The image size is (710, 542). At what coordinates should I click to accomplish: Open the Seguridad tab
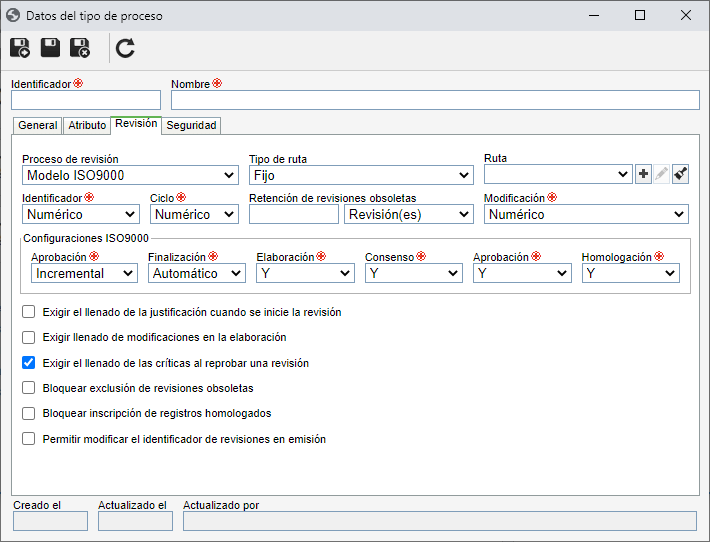pyautogui.click(x=191, y=125)
